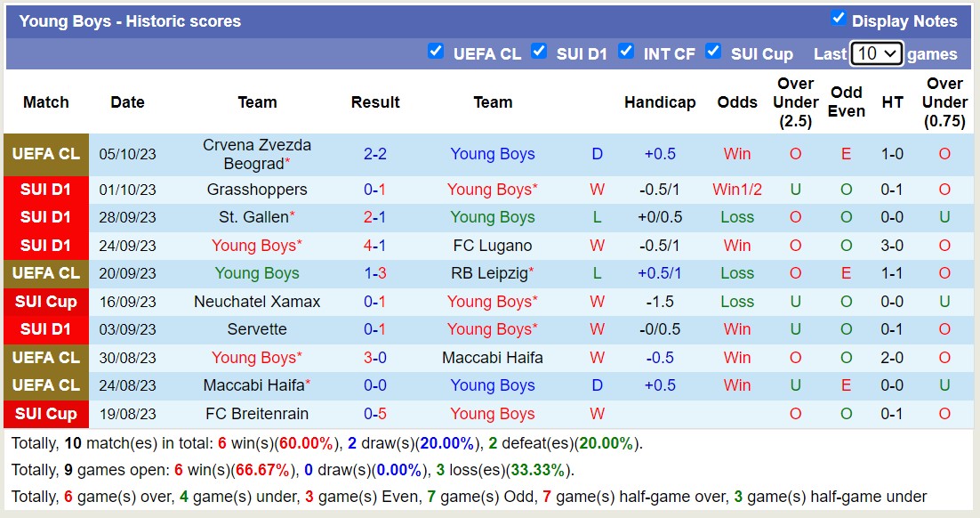The width and height of the screenshot is (980, 518).
Task: Open the Last games count dropdown
Action: 875,53
